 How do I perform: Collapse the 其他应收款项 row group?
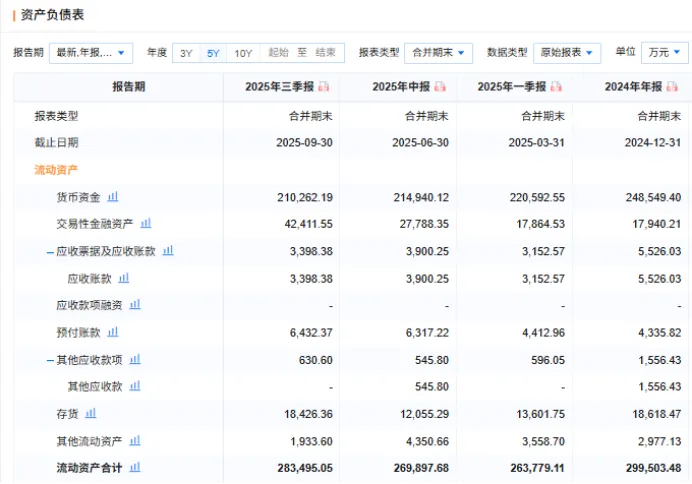50,359
